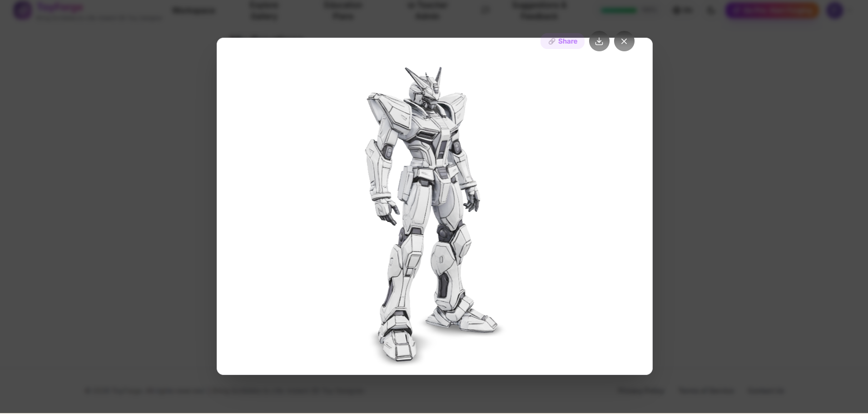Download the robot image
This screenshot has width=868, height=414.
pos(599,41)
